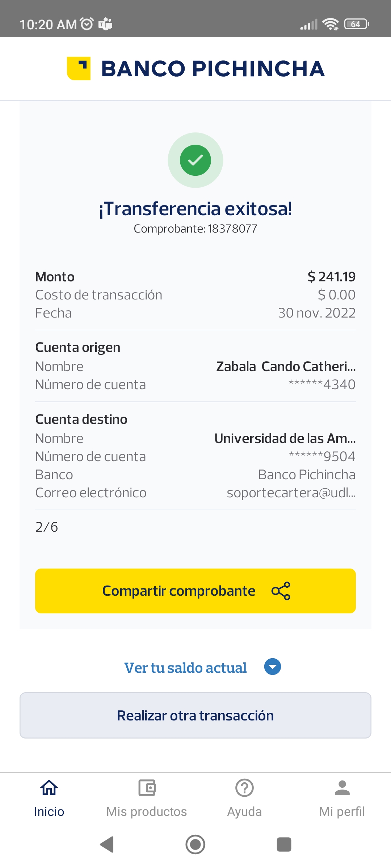Switch to the Ayuda tab label
Image resolution: width=391 pixels, height=868 pixels.
coord(244,812)
